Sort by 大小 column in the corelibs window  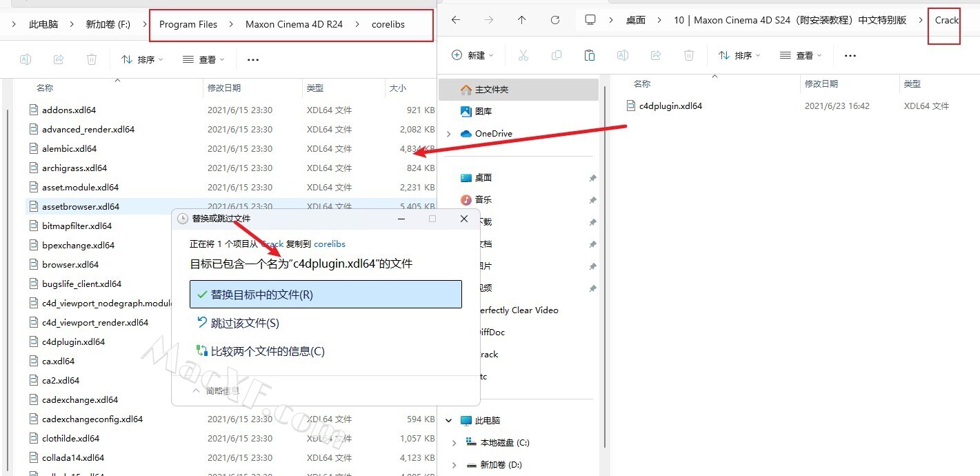click(398, 88)
